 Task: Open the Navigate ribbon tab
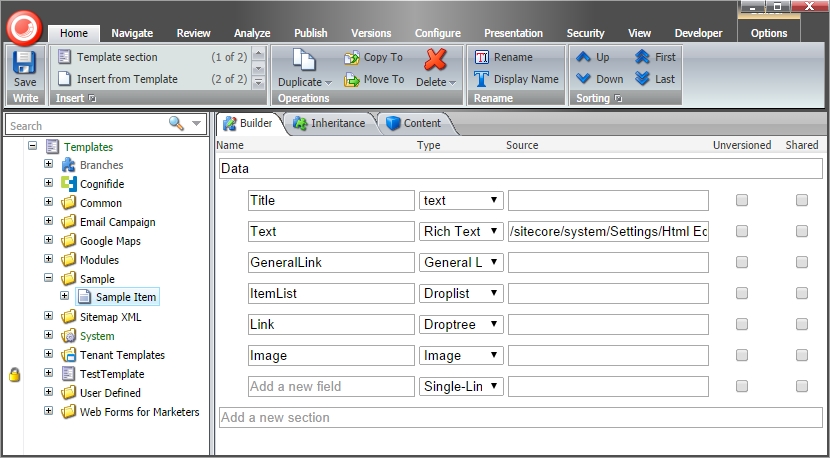[x=132, y=33]
